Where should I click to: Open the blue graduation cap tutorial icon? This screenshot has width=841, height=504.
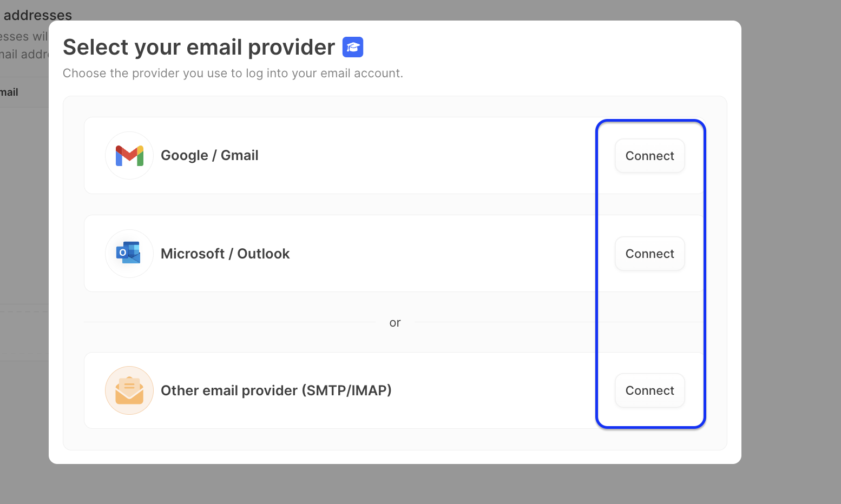coord(353,47)
